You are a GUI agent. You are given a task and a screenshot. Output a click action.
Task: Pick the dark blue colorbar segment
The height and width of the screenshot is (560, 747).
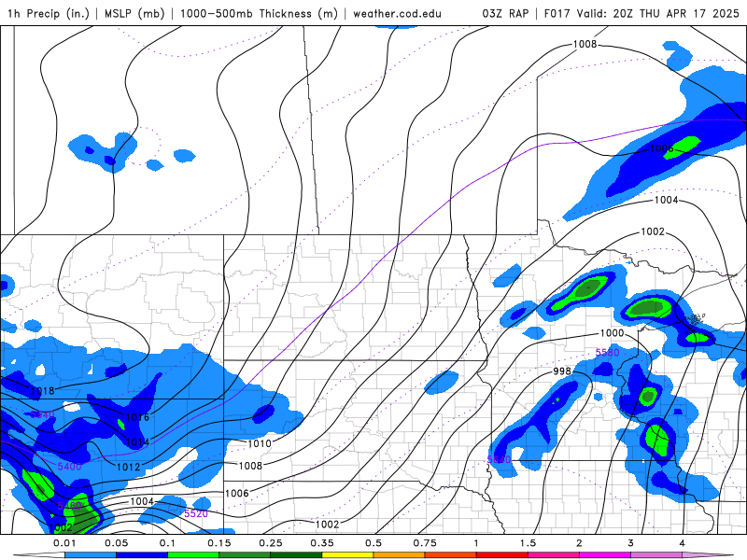click(x=142, y=555)
